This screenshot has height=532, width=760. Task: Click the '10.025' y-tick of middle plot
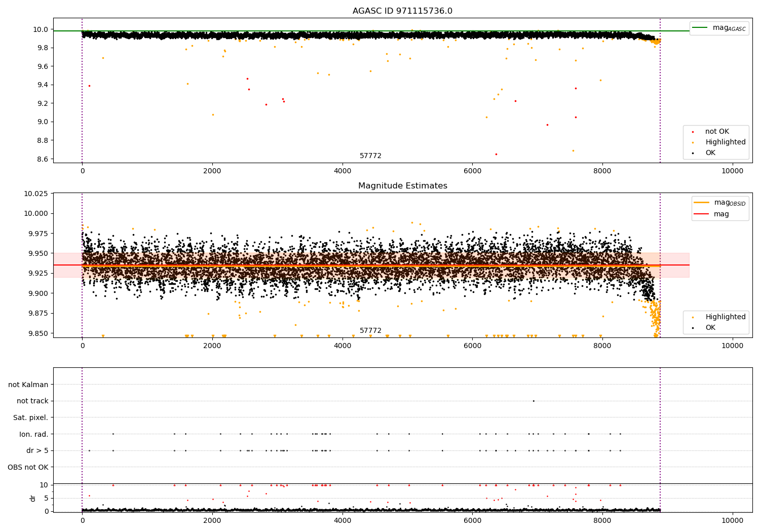click(36, 194)
